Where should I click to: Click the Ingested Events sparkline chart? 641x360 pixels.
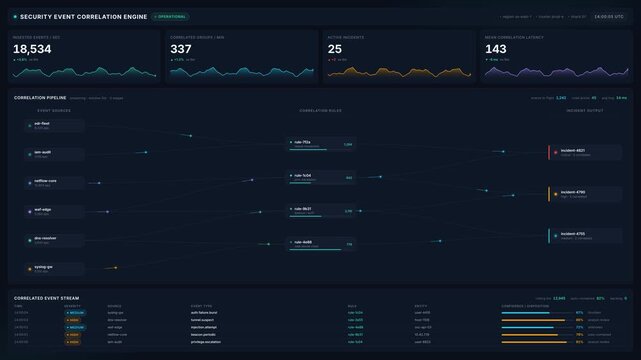pos(84,72)
